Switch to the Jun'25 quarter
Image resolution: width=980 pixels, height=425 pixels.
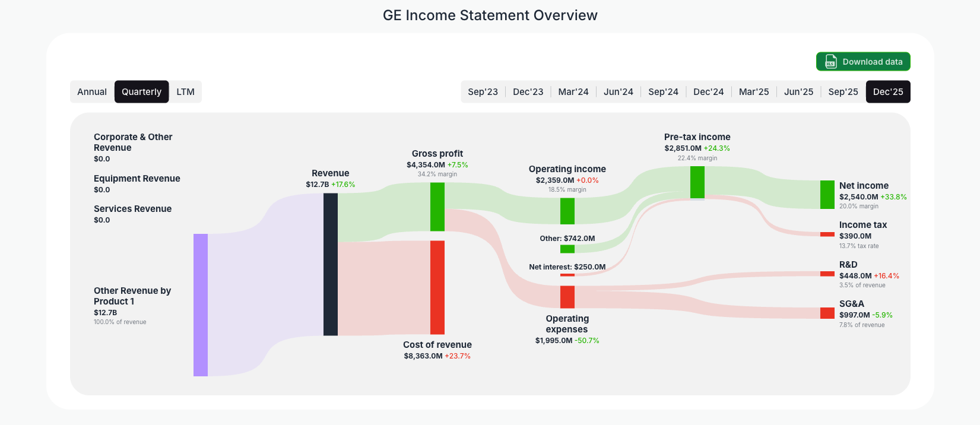(798, 91)
